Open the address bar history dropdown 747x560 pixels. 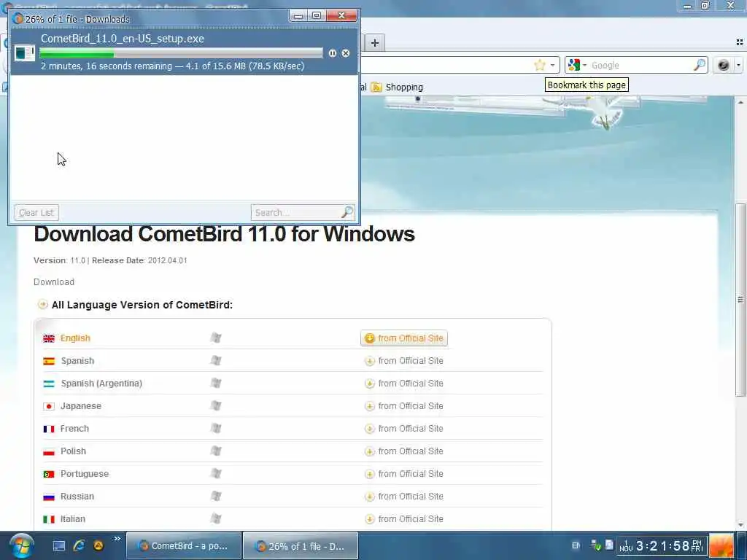tap(553, 65)
